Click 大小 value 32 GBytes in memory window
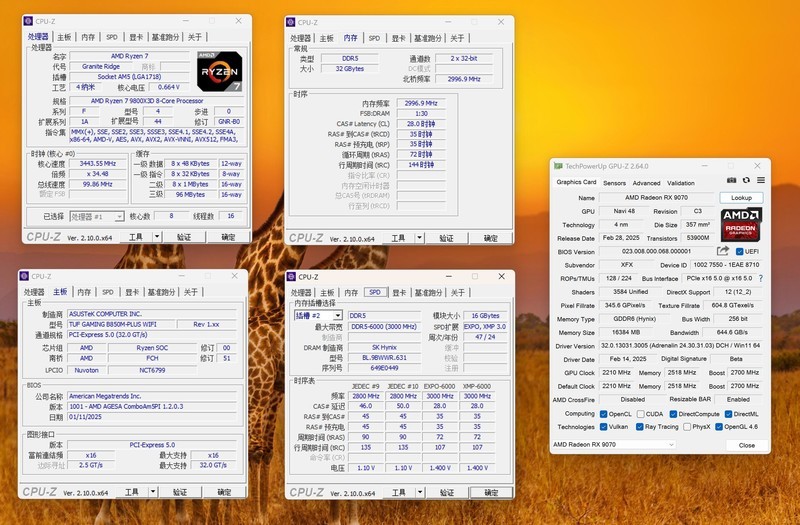Screen dimensions: 800x525 coord(349,68)
